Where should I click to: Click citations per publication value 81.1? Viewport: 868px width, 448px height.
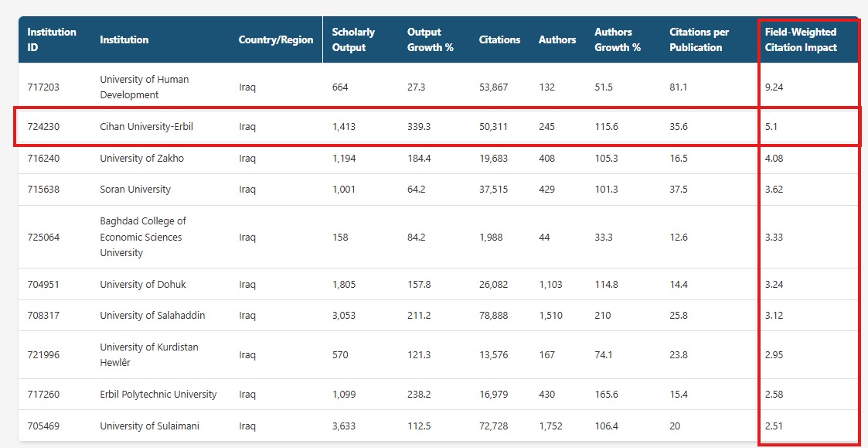coord(678,87)
